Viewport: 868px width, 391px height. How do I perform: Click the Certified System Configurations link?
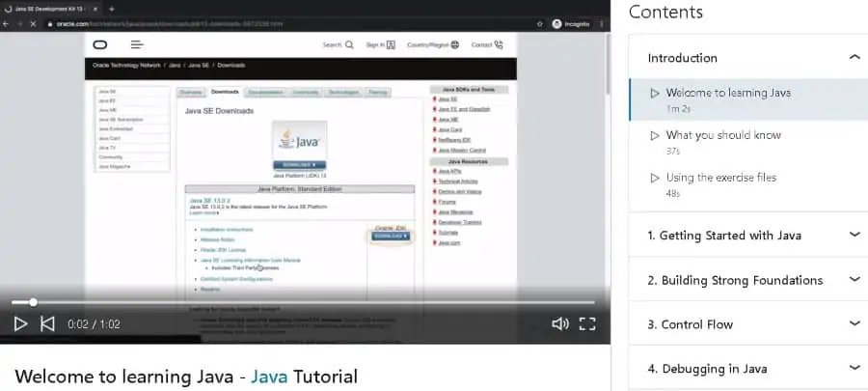236,279
